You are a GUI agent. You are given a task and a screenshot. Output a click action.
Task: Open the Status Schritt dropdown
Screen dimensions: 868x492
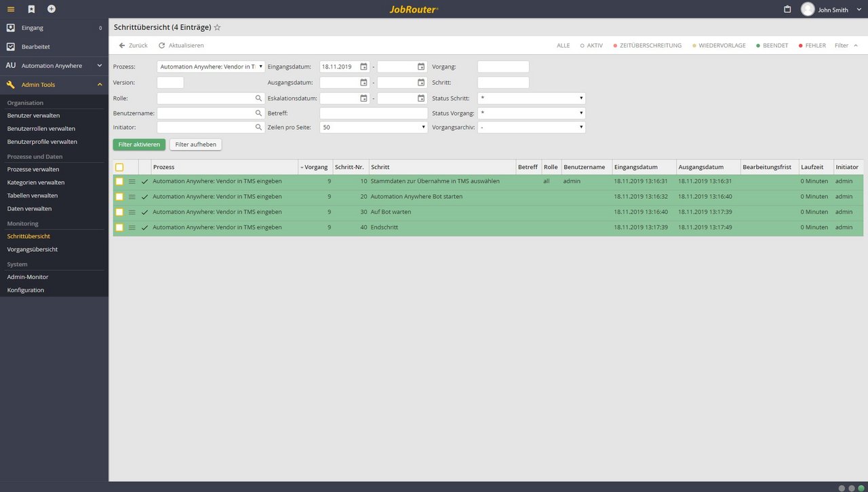[x=532, y=98]
